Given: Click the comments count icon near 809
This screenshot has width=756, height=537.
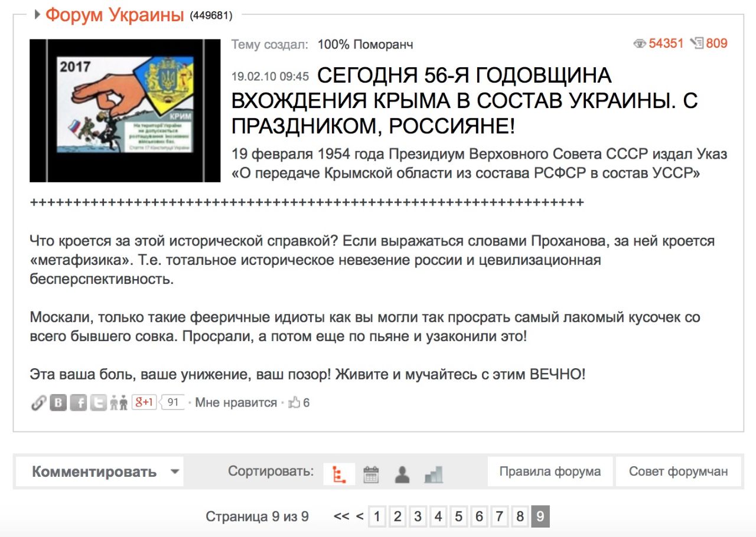Looking at the screenshot, I should tap(697, 43).
